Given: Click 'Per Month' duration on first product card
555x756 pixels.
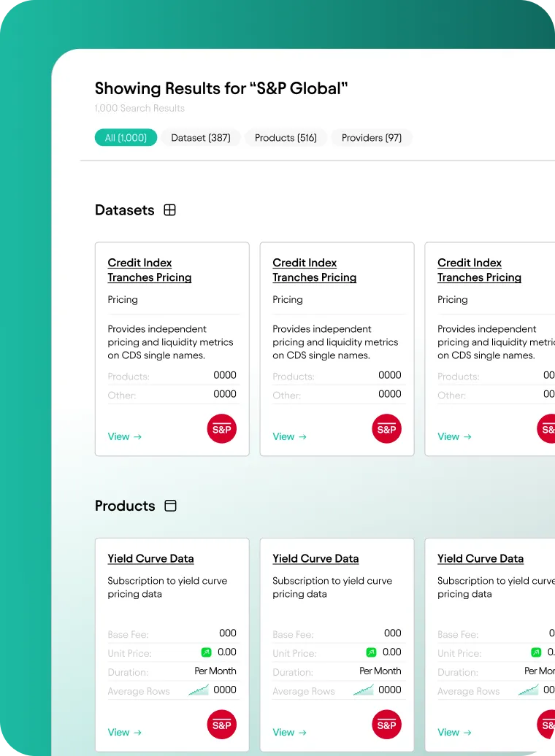Looking at the screenshot, I should coord(215,671).
